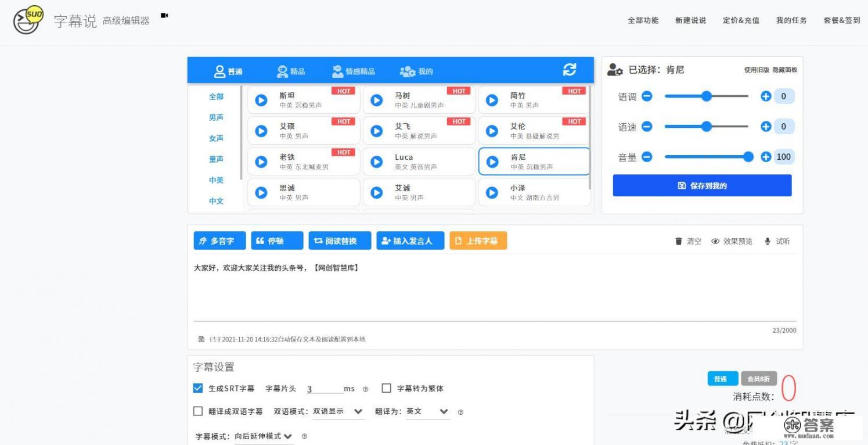Filter voices by 童声
Image resolution: width=868 pixels, height=445 pixels.
[x=216, y=159]
